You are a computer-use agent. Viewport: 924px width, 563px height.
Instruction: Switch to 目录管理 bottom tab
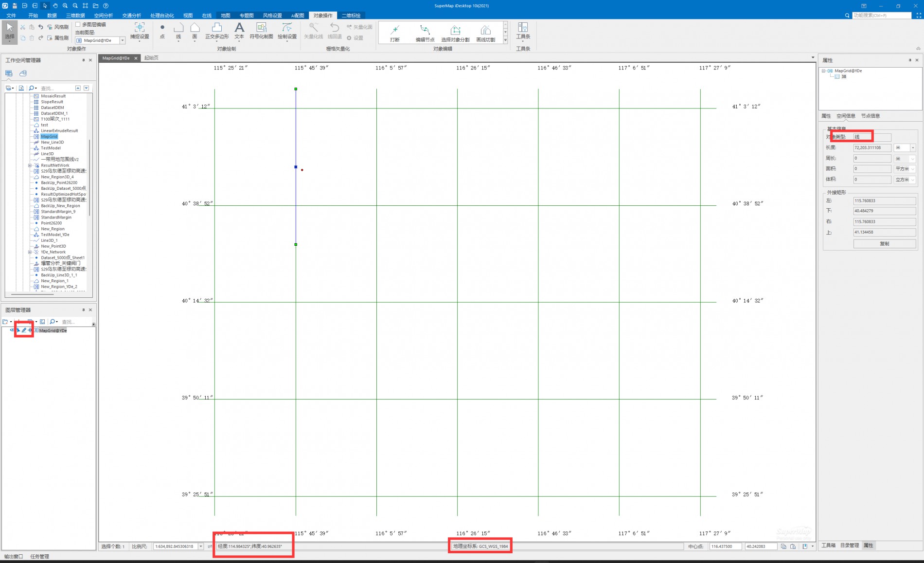850,545
